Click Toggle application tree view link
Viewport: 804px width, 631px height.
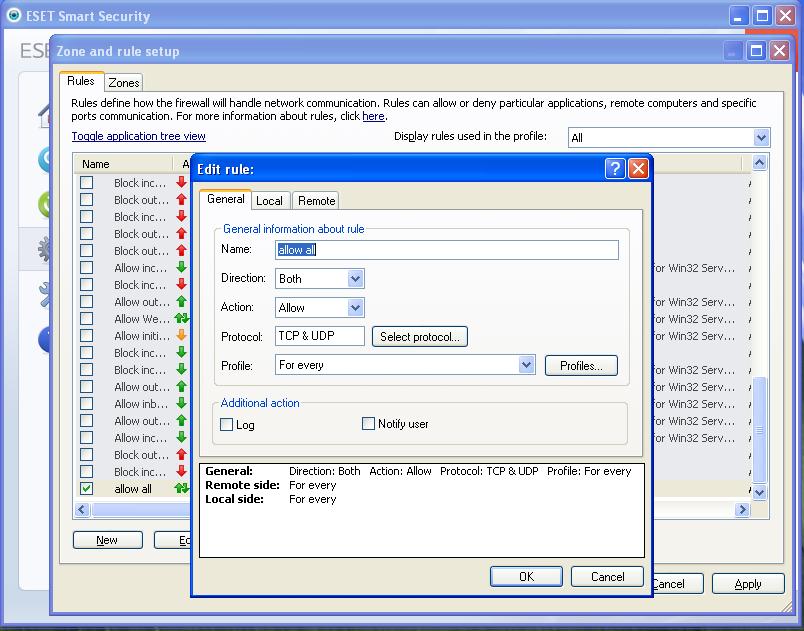click(138, 136)
